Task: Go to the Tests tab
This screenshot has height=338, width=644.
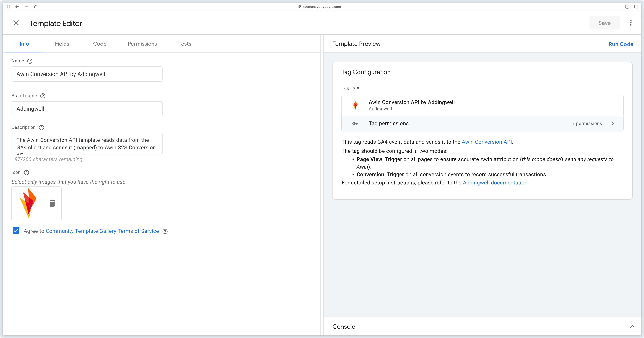Action: click(185, 44)
